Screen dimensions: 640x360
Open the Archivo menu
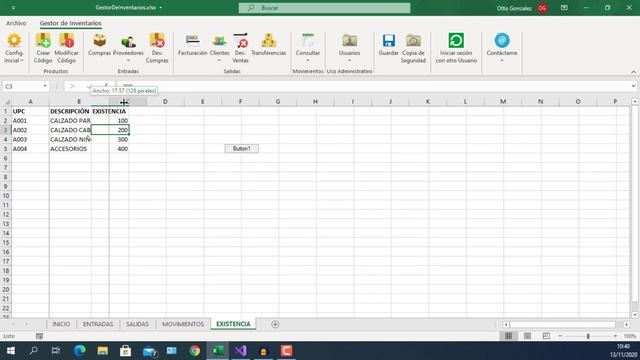point(16,23)
